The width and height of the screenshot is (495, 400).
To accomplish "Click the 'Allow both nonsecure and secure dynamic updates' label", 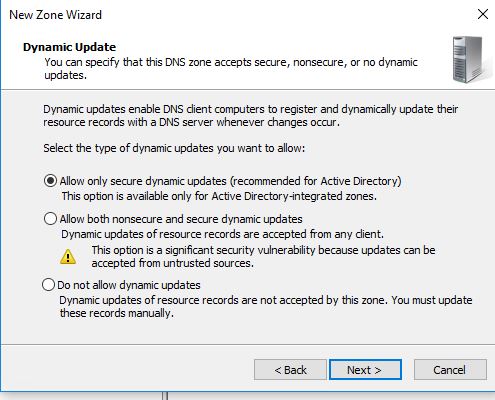I will (181, 219).
